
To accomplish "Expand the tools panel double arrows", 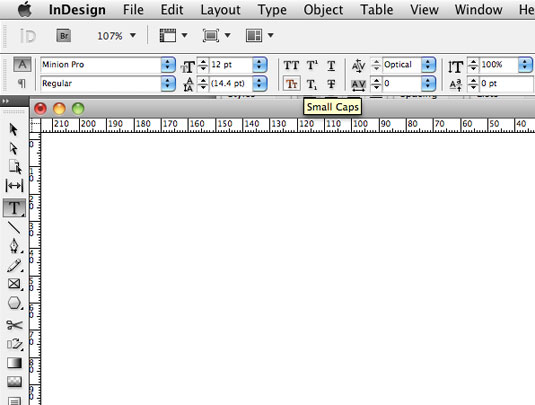I will 5,101.
